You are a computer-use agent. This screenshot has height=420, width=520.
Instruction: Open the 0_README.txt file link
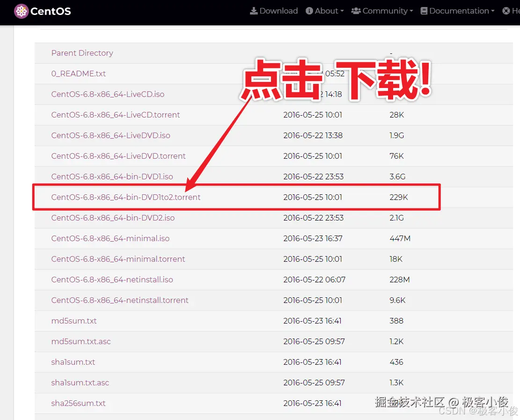(79, 74)
